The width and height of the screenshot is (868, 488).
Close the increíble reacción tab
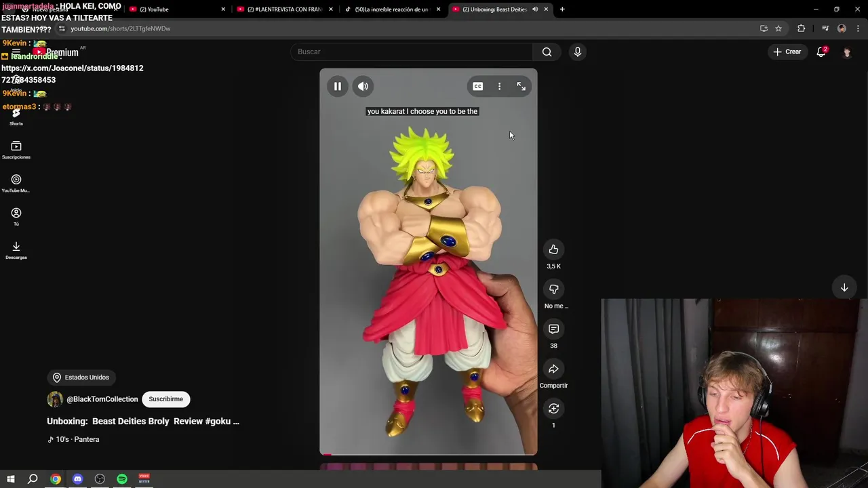click(x=438, y=9)
